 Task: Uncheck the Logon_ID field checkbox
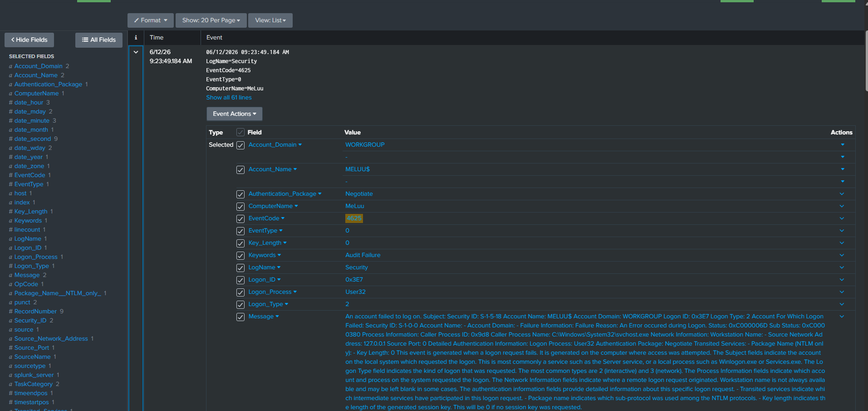(x=240, y=280)
